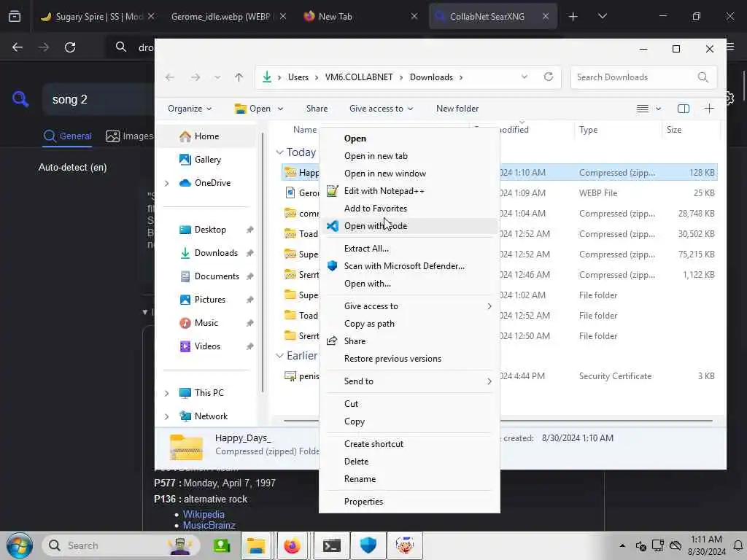Open Videos quick access folder
747x560 pixels.
[x=207, y=346]
